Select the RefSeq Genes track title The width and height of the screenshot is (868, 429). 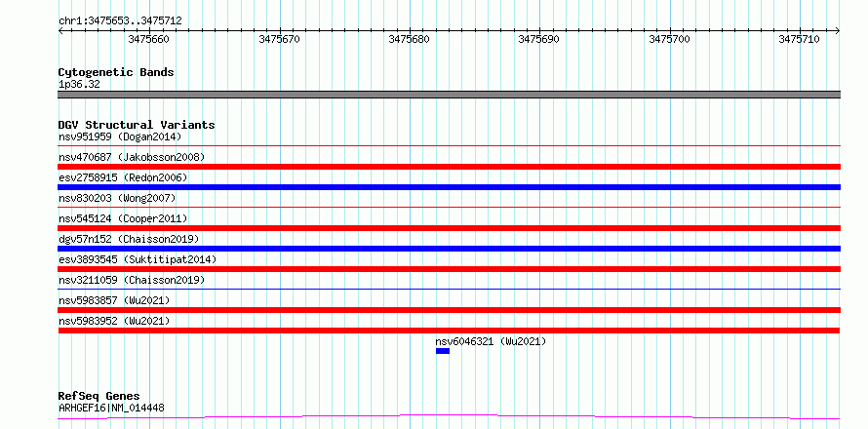tap(99, 397)
